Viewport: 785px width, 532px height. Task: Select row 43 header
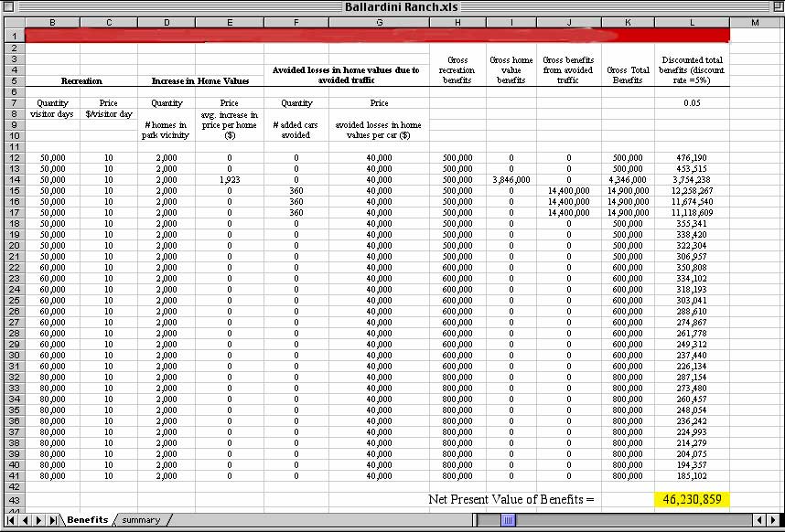pos(13,499)
